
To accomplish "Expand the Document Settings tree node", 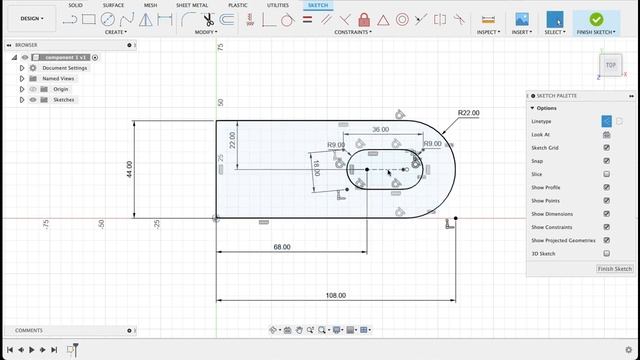I will [x=22, y=68].
